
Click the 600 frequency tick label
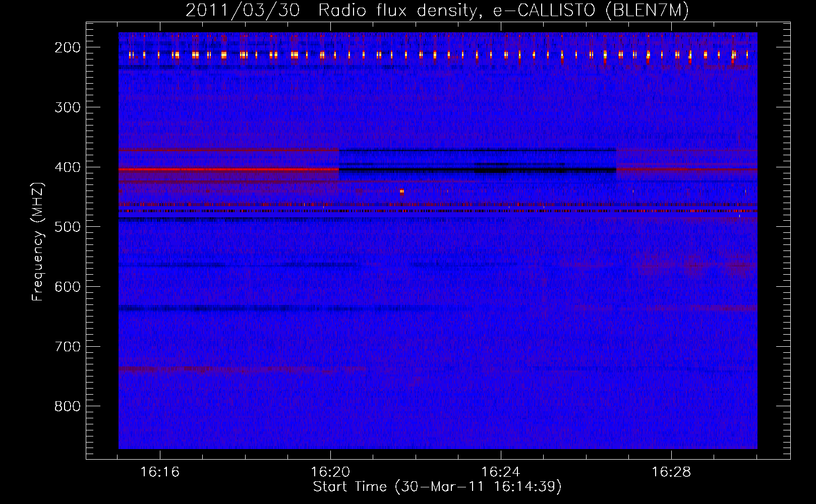(68, 287)
